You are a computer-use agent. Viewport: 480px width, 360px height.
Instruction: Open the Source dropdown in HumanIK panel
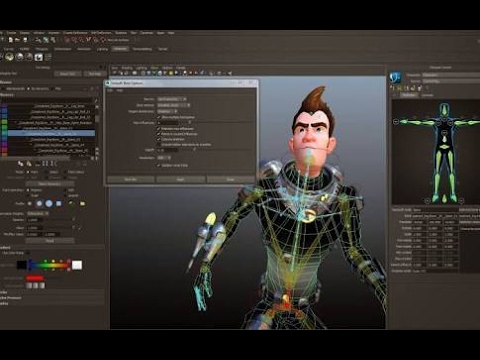[451, 81]
